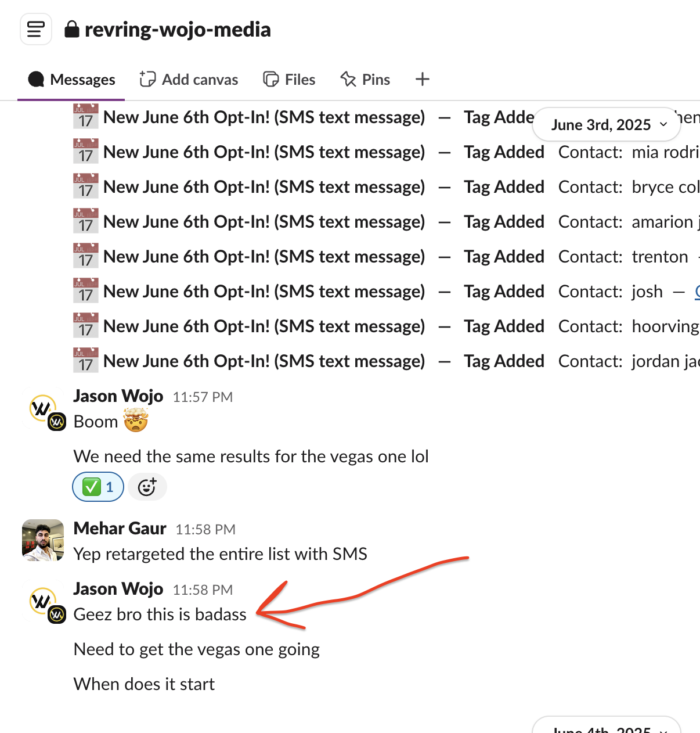Select the Files tab in the channel header
Image resolution: width=700 pixels, height=733 pixels.
click(x=300, y=79)
